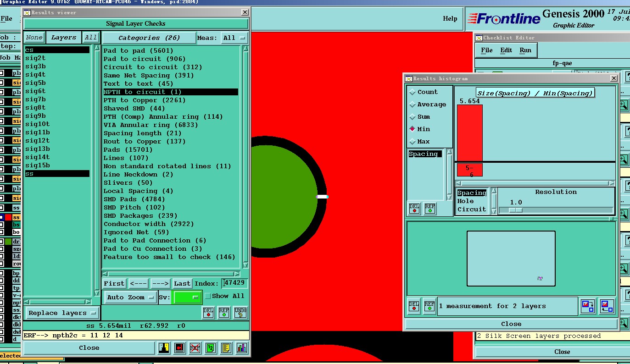Click red 5.654 histogram bar

[470, 132]
